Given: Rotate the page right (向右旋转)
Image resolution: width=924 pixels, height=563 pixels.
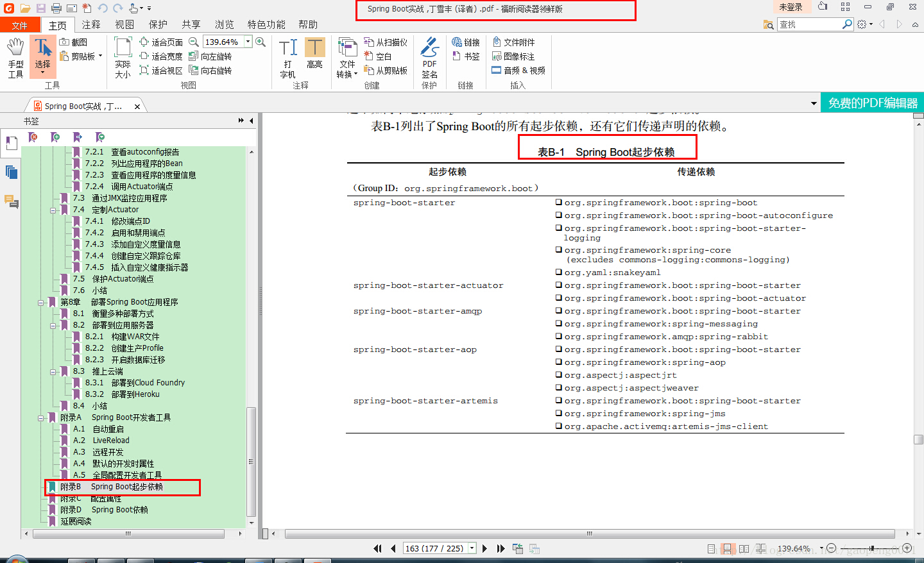Looking at the screenshot, I should (210, 70).
